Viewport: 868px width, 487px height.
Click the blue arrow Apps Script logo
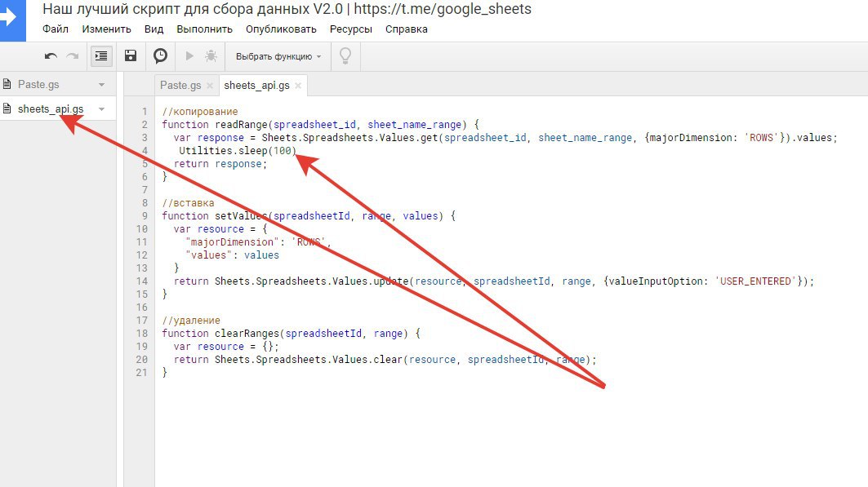(11, 20)
